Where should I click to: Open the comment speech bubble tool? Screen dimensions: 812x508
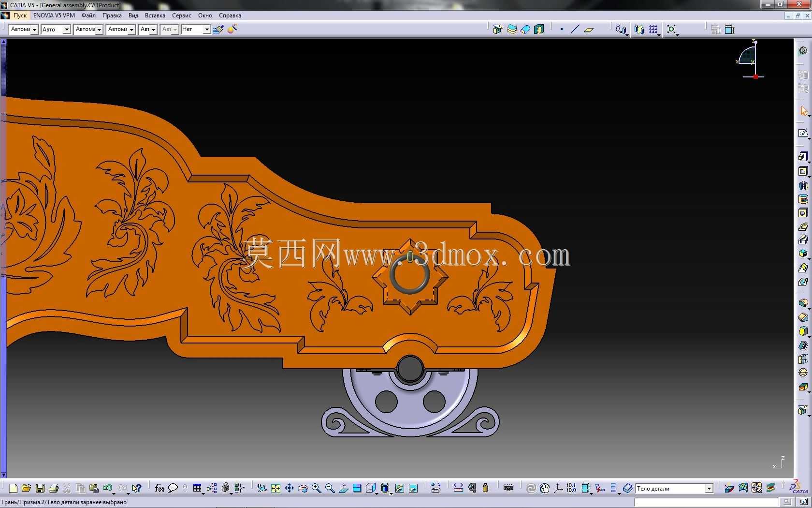click(173, 489)
